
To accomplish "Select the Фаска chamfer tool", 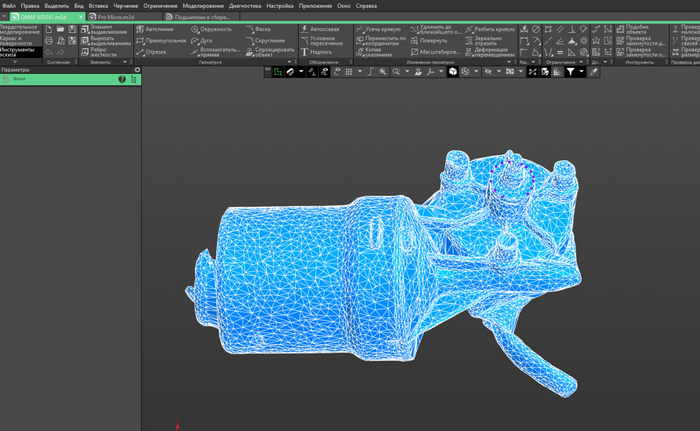I will point(262,30).
